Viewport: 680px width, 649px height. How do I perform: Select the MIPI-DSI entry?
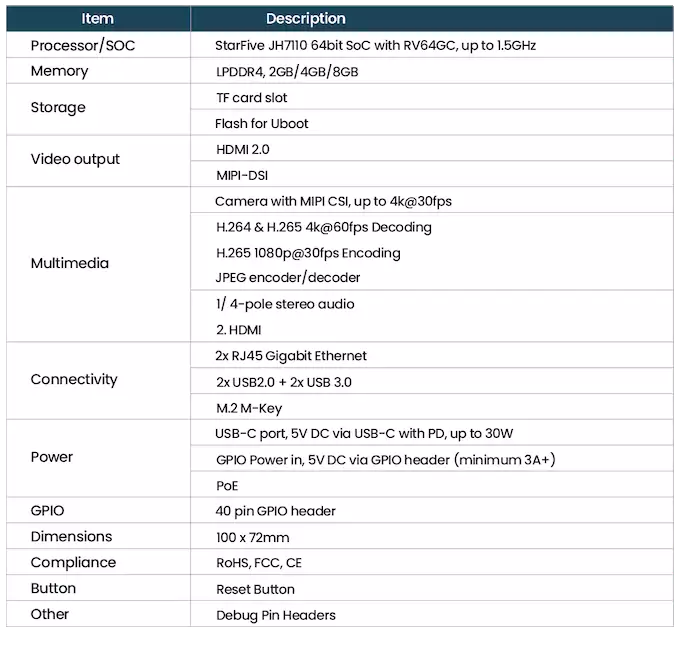[x=242, y=175]
